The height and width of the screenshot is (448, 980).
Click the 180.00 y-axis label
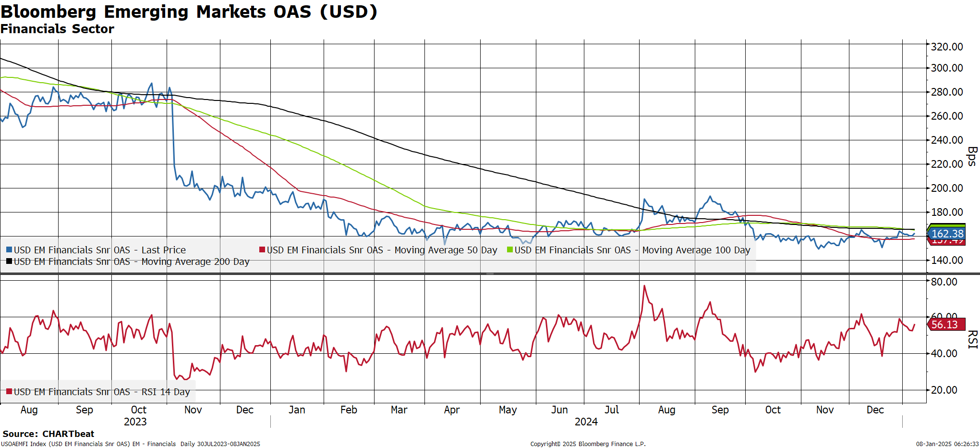pos(947,212)
